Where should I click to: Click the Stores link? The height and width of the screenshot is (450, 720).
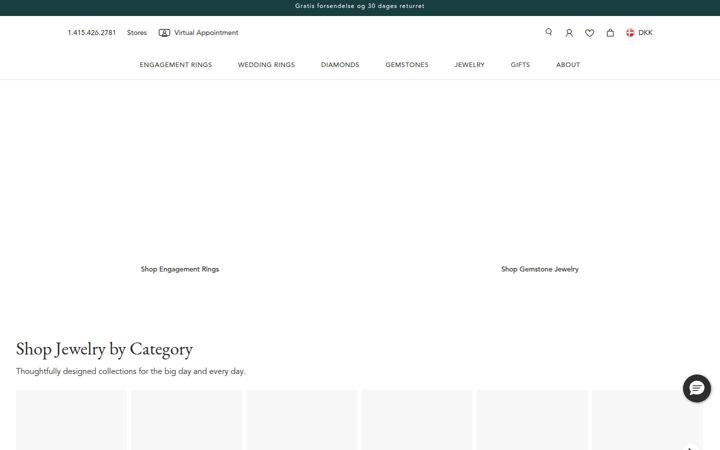(137, 33)
